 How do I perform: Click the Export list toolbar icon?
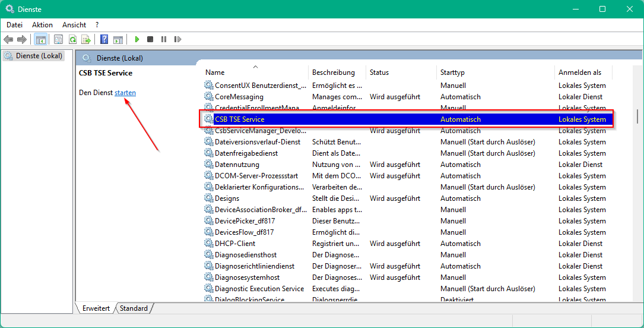tap(86, 39)
